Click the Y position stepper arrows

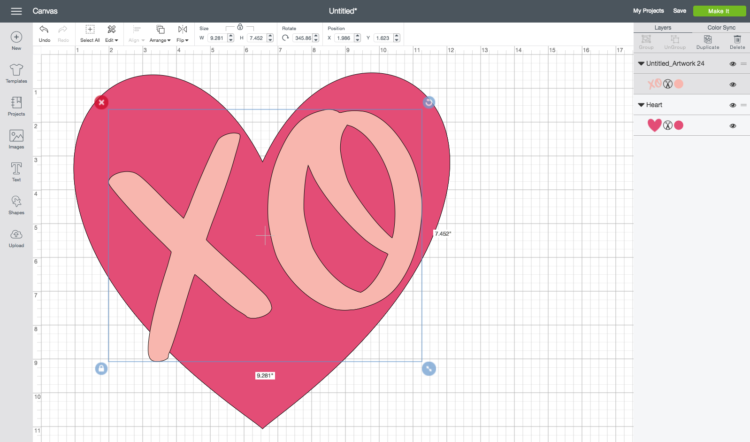[x=396, y=38]
